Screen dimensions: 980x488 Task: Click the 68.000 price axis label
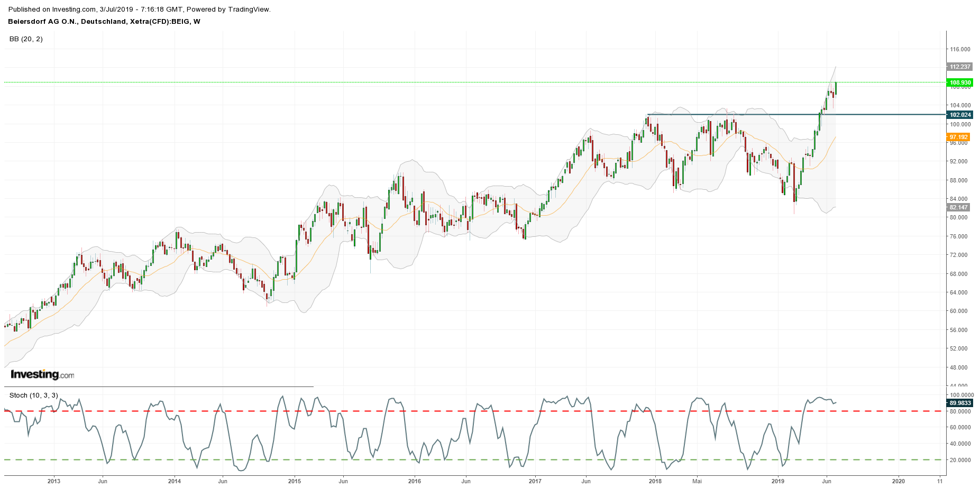[958, 274]
